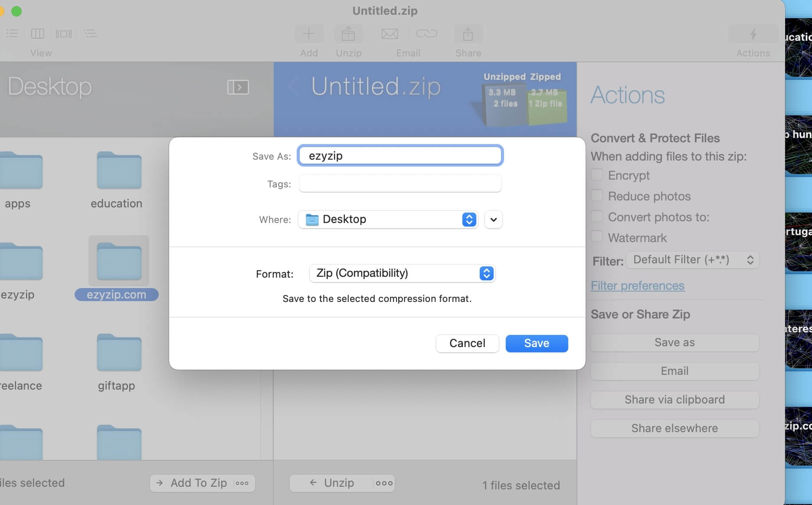
Task: Check the Reduce photos option
Action: 597,195
